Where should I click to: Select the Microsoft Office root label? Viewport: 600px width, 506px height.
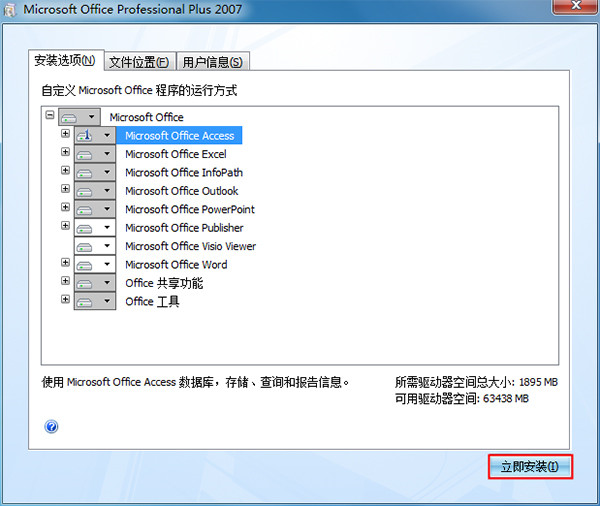point(147,117)
